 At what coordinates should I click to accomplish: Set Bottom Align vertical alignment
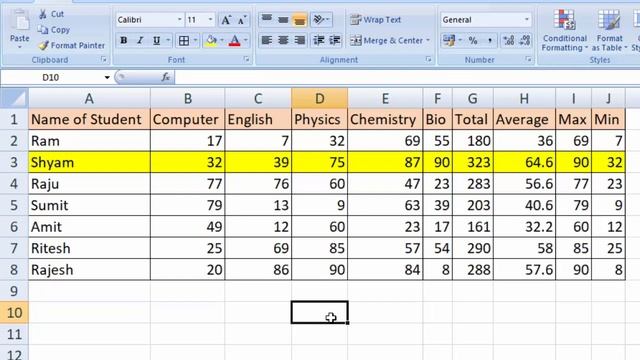[300, 20]
